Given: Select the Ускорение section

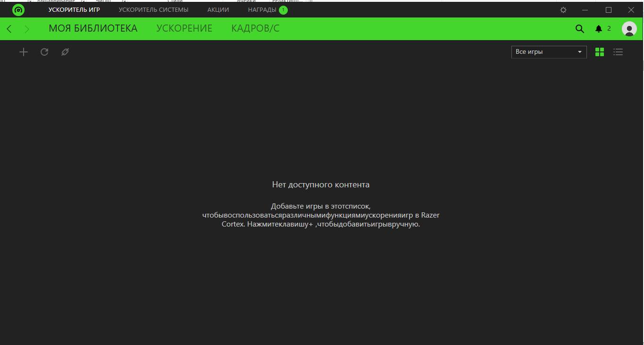Looking at the screenshot, I should [184, 29].
